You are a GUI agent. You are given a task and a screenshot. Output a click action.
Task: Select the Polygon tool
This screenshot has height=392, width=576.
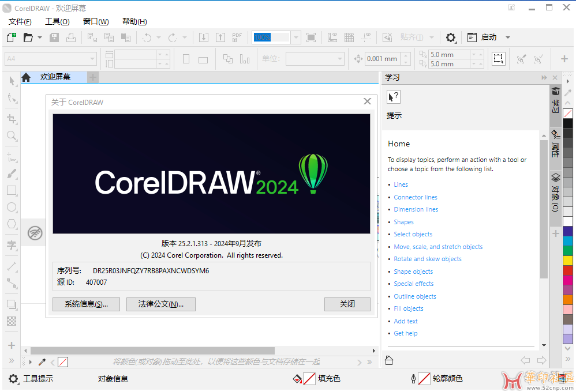(12, 224)
